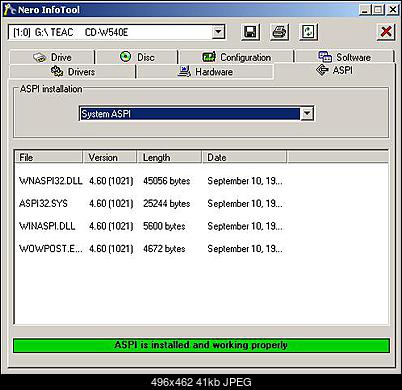Viewport: 402px width, 390px height.
Task: Click the green ASPI installed status bar
Action: point(201,345)
